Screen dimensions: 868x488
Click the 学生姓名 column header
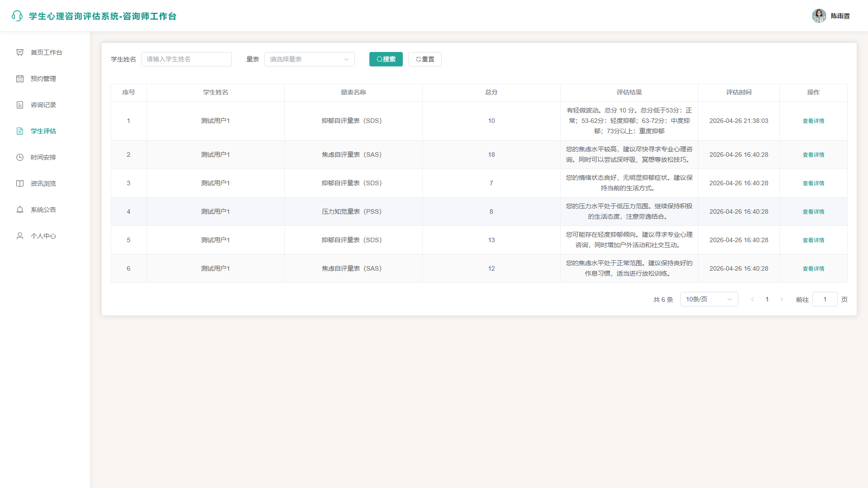pyautogui.click(x=215, y=92)
